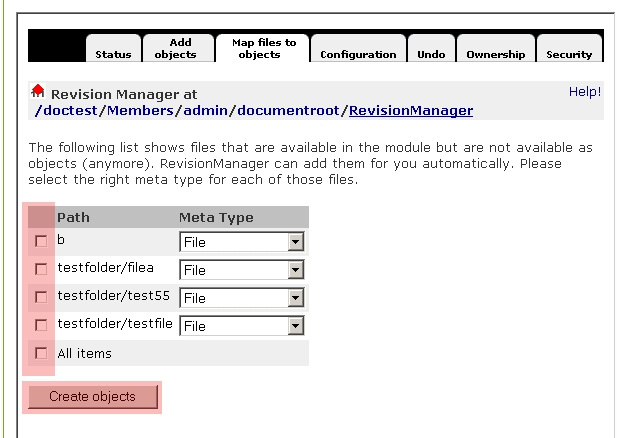
Task: Choose Meta Type for testfolder/testfile
Action: pos(241,326)
